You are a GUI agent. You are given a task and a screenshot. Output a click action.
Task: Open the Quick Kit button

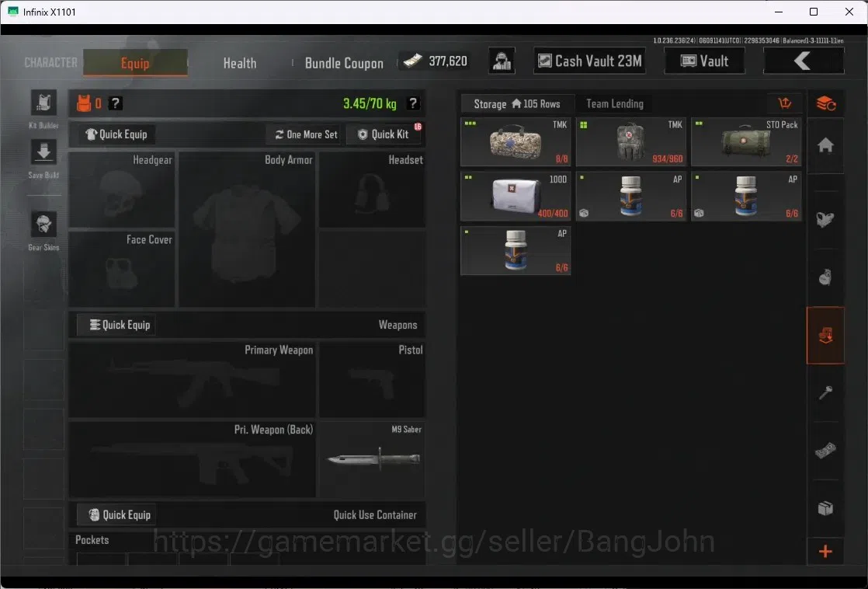point(383,134)
